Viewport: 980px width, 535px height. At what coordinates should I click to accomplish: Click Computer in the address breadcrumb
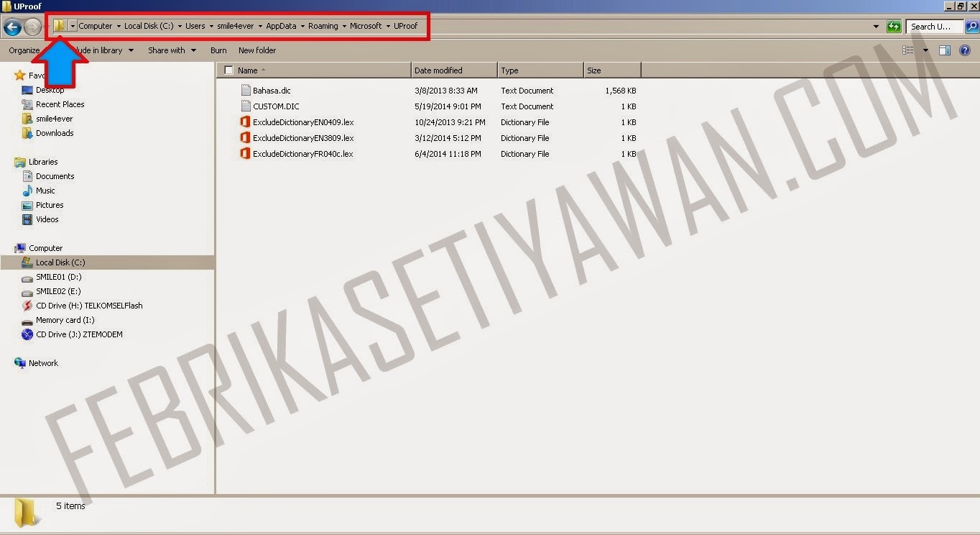96,27
